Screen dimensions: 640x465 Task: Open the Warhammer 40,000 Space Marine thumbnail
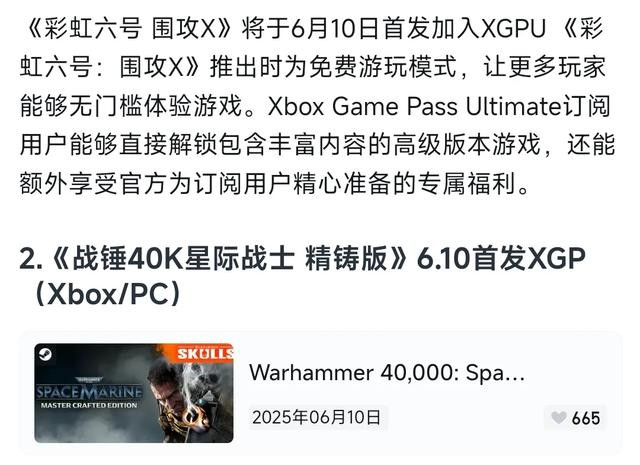point(134,393)
